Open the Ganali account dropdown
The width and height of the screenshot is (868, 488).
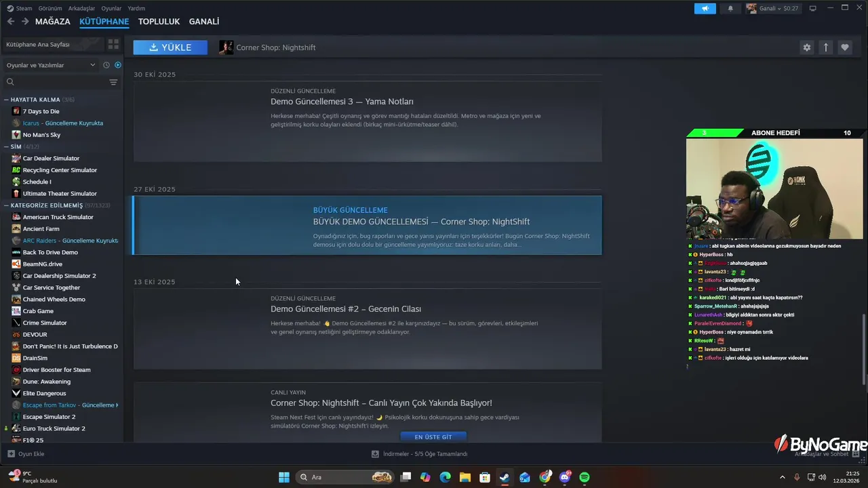[x=772, y=8]
